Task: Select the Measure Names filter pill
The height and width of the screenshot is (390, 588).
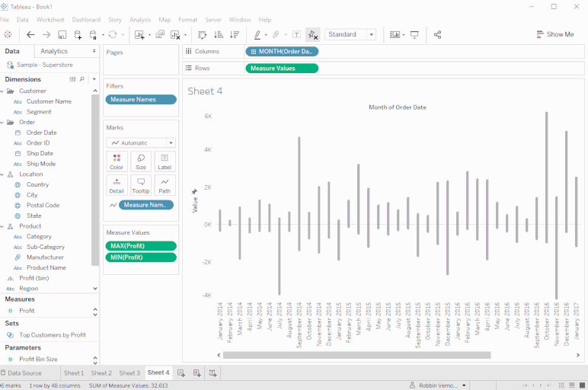Action: pyautogui.click(x=141, y=99)
